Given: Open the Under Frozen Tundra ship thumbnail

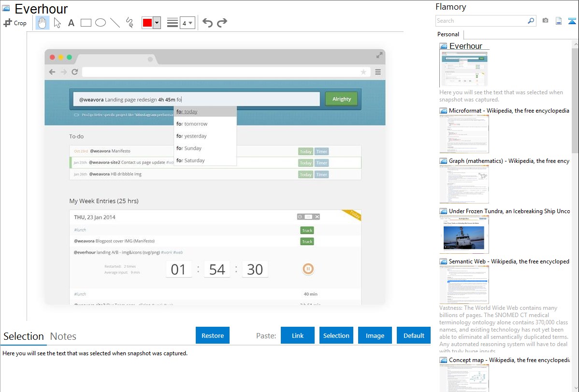Looking at the screenshot, I should [464, 234].
